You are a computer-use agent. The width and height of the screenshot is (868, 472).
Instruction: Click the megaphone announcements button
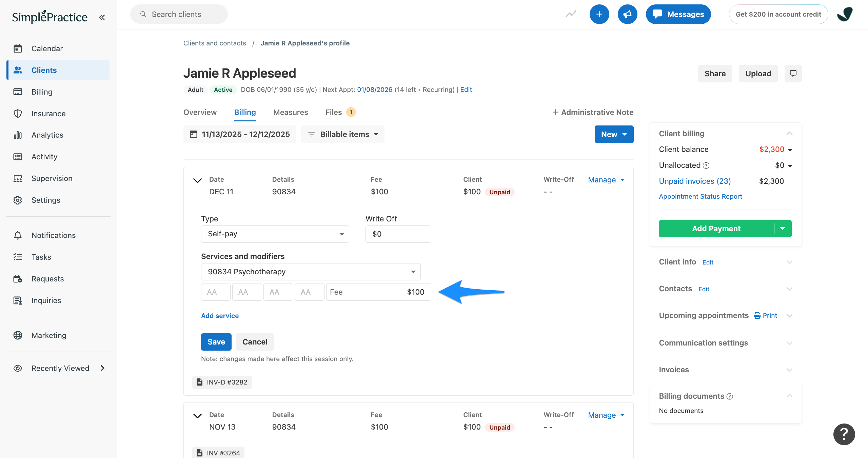627,14
